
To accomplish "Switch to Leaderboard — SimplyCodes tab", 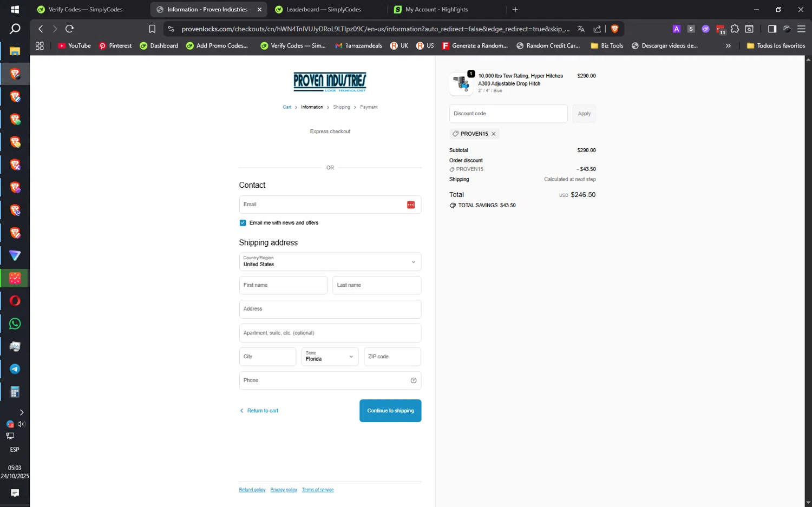I will click(324, 10).
